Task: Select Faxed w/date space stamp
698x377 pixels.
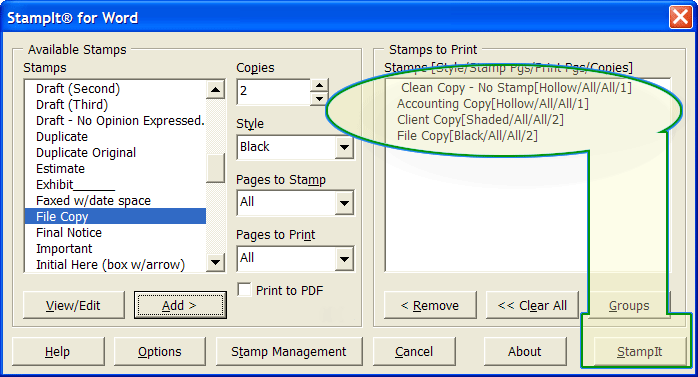Action: point(115,201)
